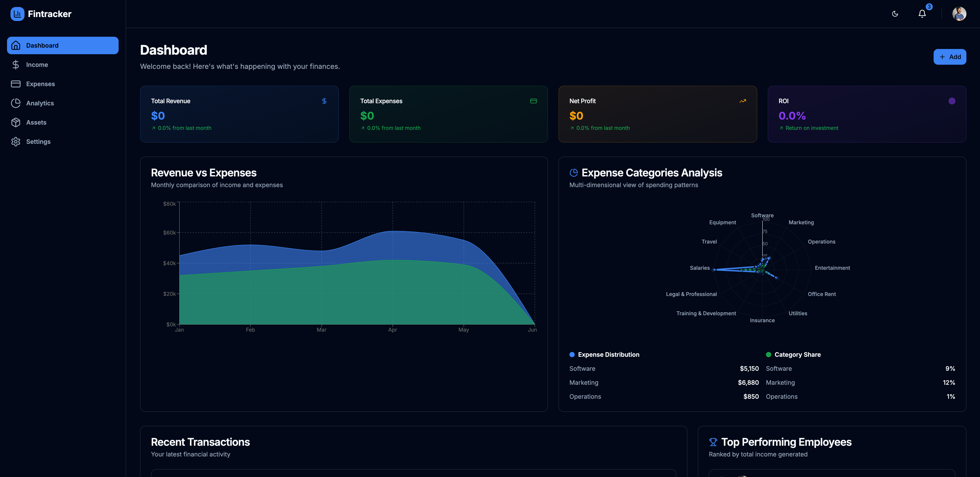This screenshot has width=980, height=477.
Task: Click the trophy icon beside Top Performing Employees
Action: coord(713,442)
